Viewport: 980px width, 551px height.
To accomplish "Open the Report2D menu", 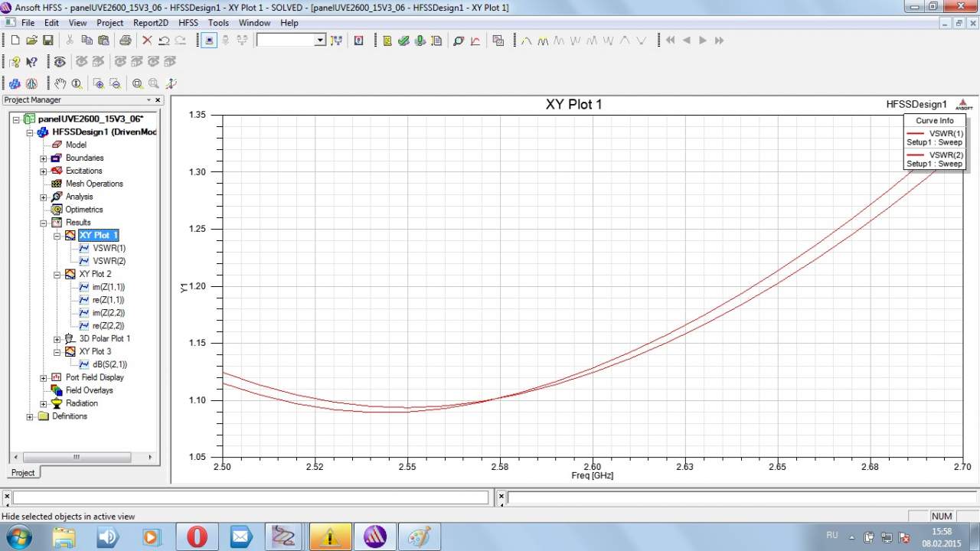I will coord(150,23).
